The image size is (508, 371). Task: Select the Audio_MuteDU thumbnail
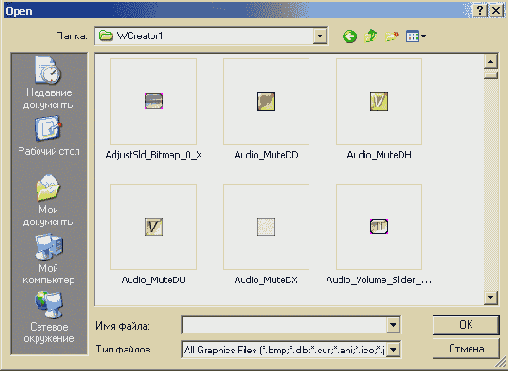pos(154,227)
